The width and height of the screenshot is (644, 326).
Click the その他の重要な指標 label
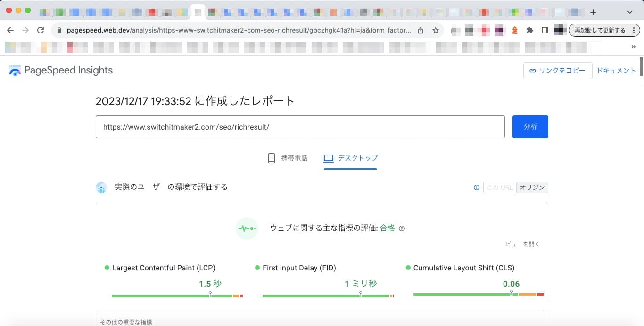(x=126, y=322)
